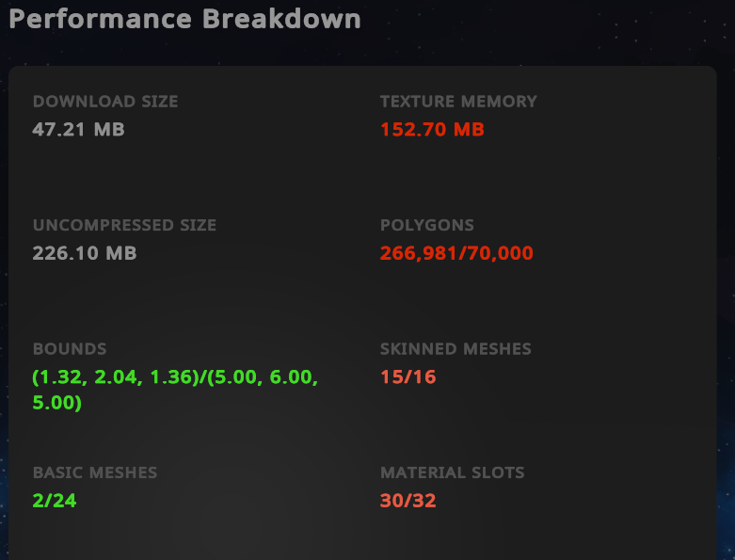This screenshot has width=735, height=560.
Task: Select the Bounds label
Action: pyautogui.click(x=70, y=348)
